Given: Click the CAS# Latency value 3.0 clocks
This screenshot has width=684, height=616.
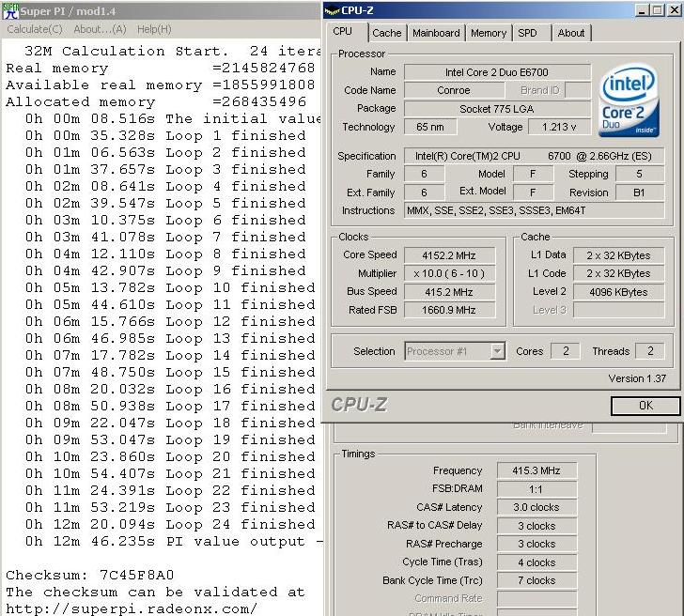Looking at the screenshot, I should pos(536,507).
